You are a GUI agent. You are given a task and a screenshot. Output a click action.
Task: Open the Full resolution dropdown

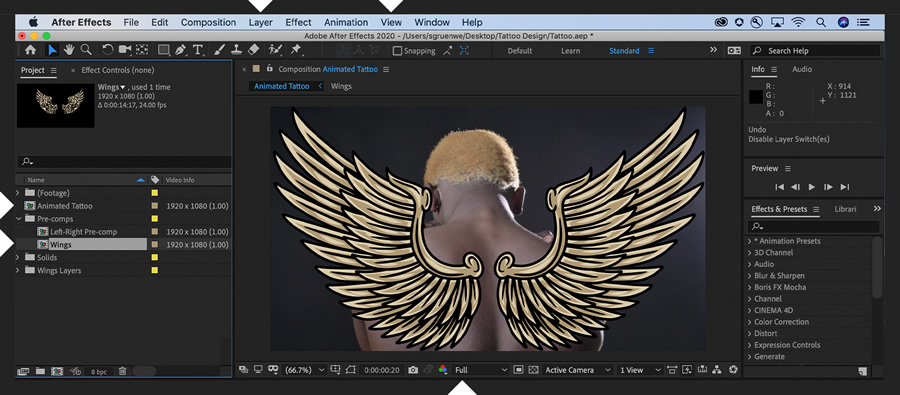[481, 370]
